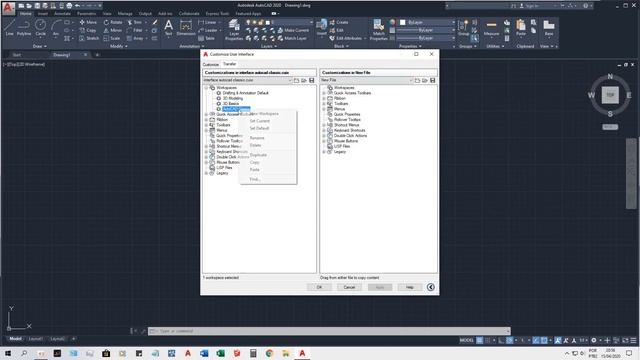Select the Dimension tool
Image resolution: width=640 pixels, height=360 pixels.
click(186, 28)
